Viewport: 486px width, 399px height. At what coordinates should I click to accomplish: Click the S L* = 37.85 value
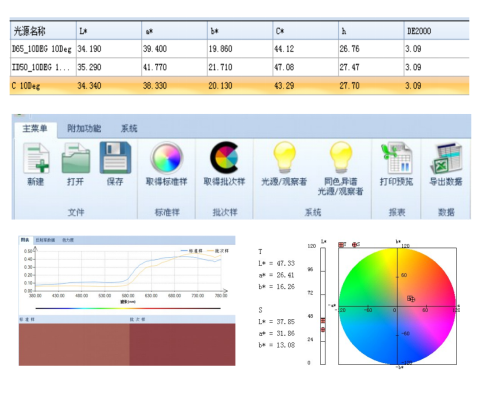click(276, 322)
